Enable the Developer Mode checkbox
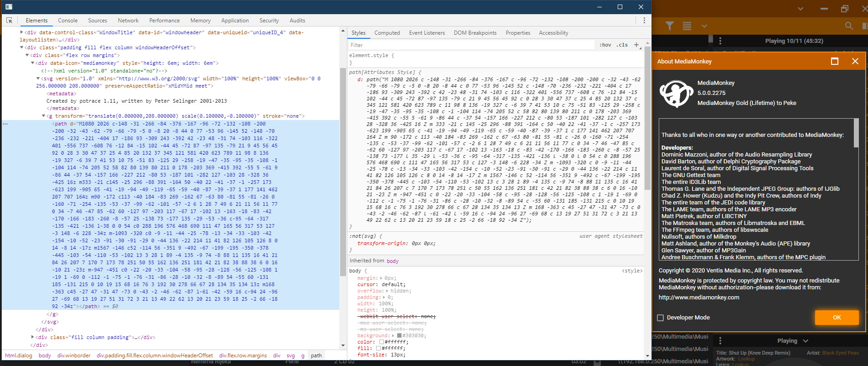868x366 pixels. [660, 318]
